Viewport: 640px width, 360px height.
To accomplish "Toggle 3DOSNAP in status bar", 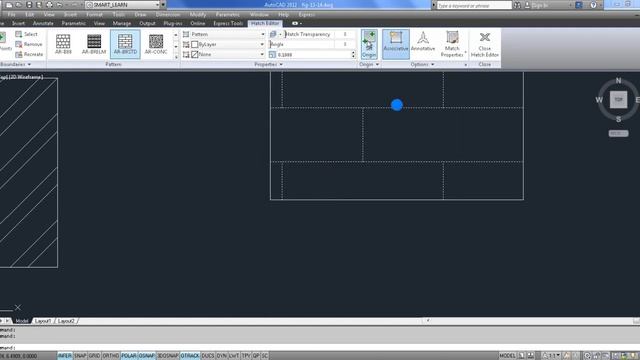I will (168, 356).
